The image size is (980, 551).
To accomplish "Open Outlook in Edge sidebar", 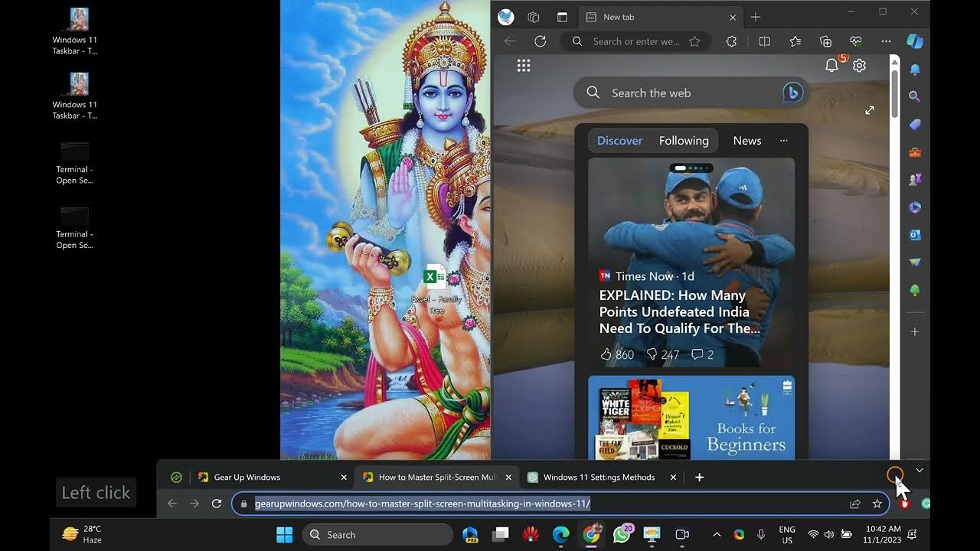I will (914, 235).
